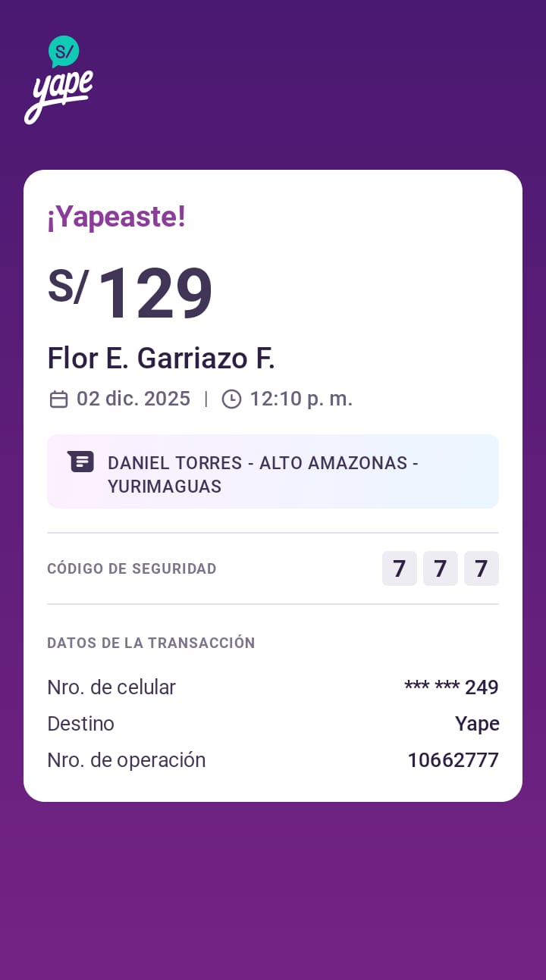The image size is (546, 980).
Task: Tap the amount 129
Action: click(x=155, y=294)
